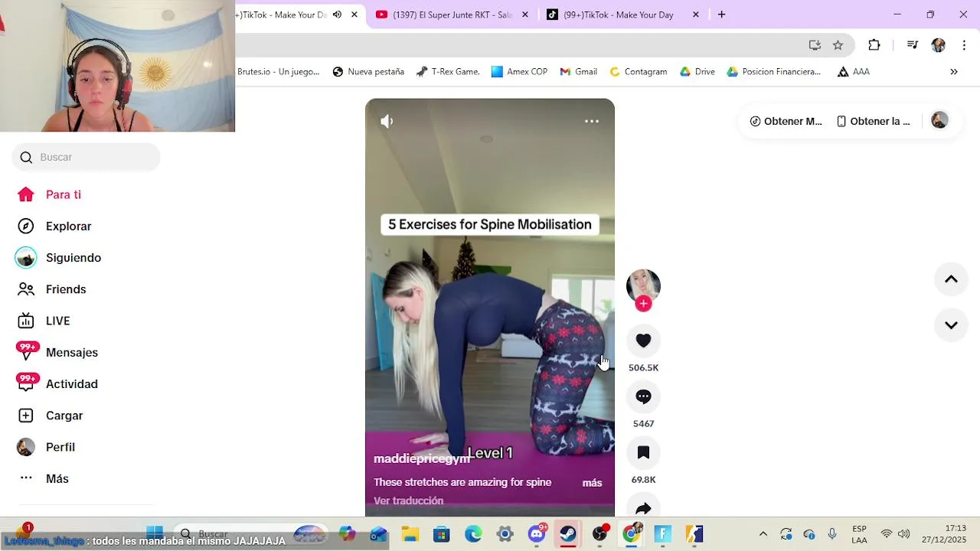Open the TikTok account avatar menu
This screenshot has width=980, height=551.
click(939, 120)
